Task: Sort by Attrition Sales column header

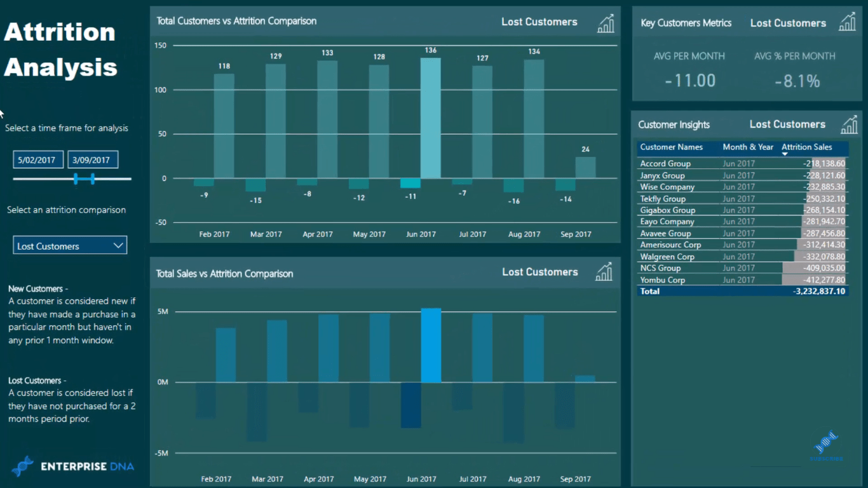Action: tap(806, 147)
